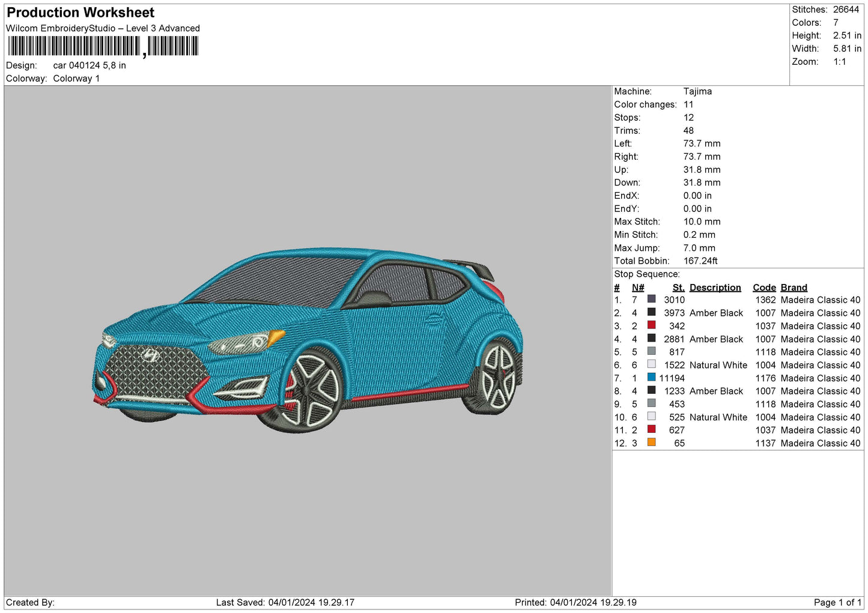Click the white swatch beside stitch count 1522
This screenshot has width=868, height=613.
(651, 364)
